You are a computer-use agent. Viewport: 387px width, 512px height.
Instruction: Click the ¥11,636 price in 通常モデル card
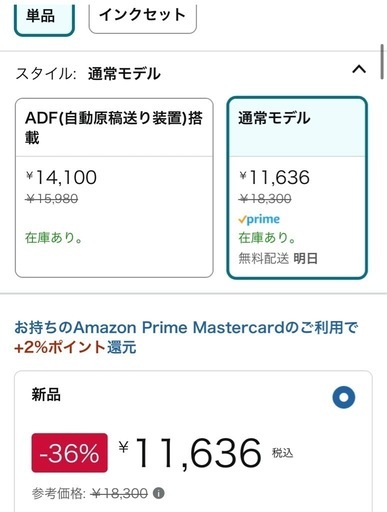[274, 177]
